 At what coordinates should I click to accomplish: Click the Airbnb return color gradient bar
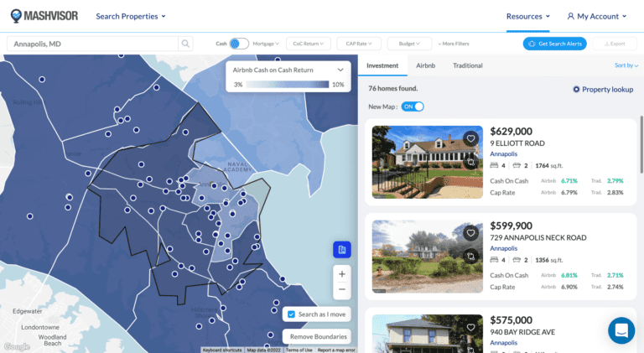[x=288, y=85]
